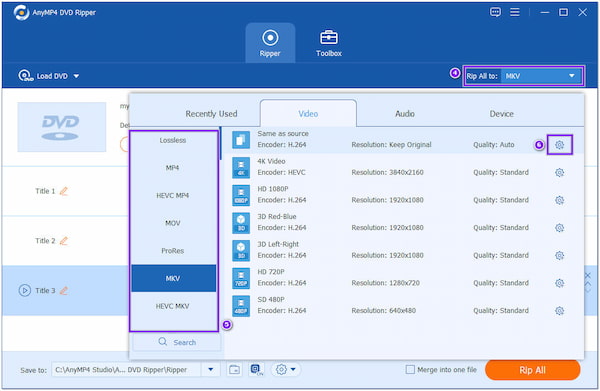Open settings gear for 3D Left-Right
This screenshot has width=600, height=391.
(x=559, y=255)
